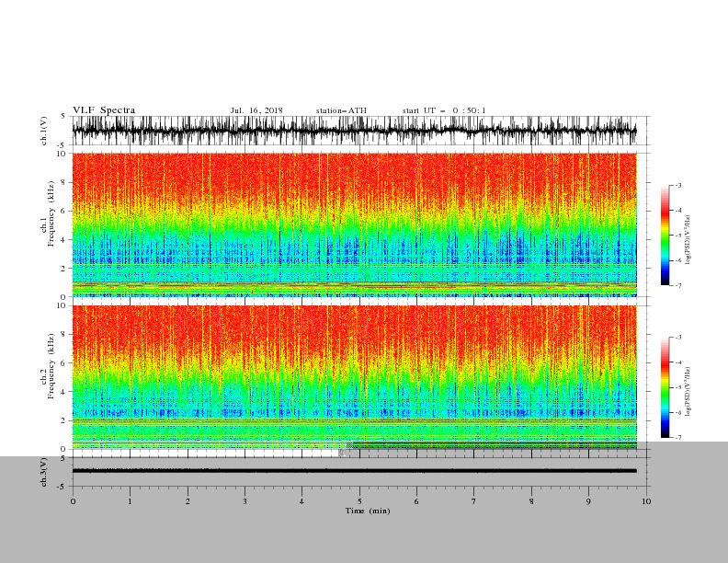The width and height of the screenshot is (728, 563).
Task: Click the ch.3 waveform "5" volt tick label
Action: click(x=63, y=458)
